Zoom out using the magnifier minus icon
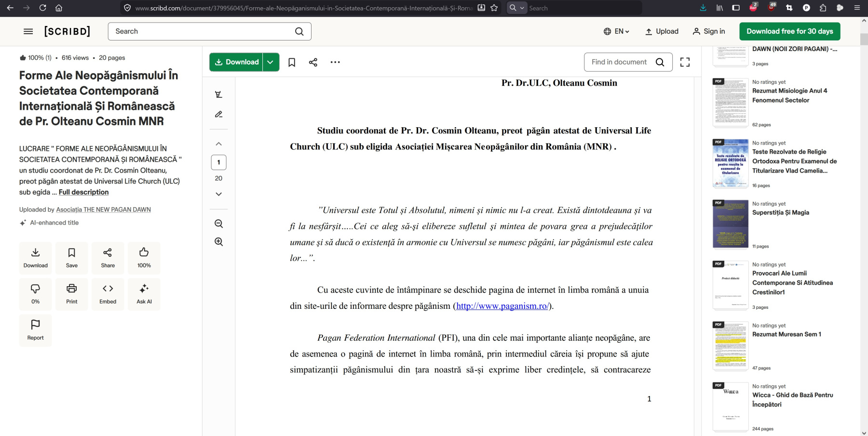 (x=218, y=224)
